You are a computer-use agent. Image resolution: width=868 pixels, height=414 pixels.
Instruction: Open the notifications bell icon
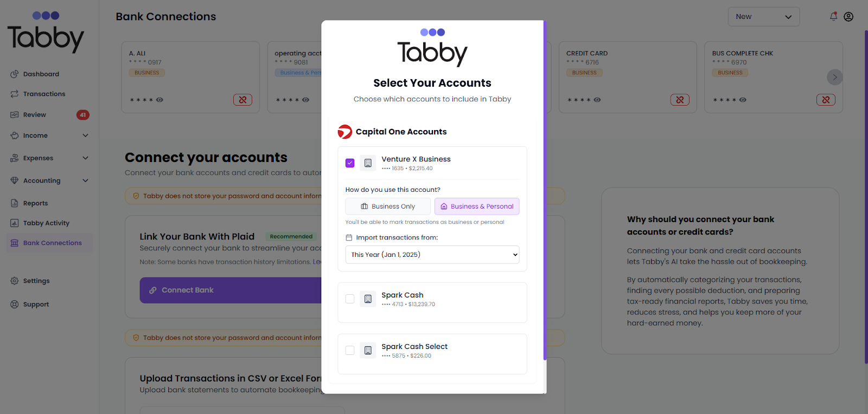pyautogui.click(x=833, y=16)
